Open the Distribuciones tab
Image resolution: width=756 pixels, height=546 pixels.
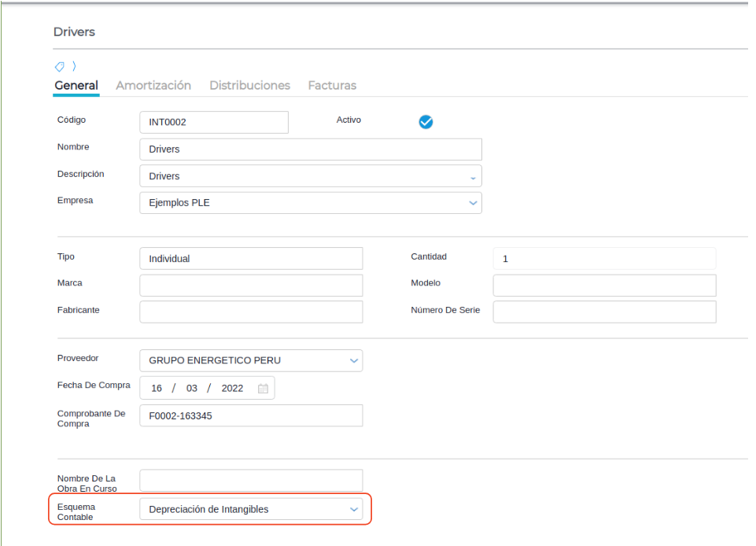point(249,85)
